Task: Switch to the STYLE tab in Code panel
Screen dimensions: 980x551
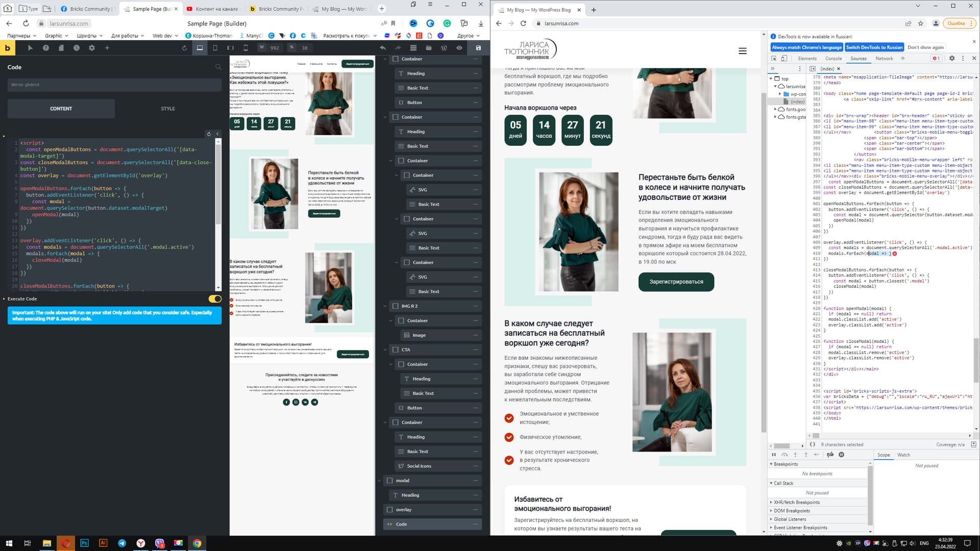Action: click(168, 109)
